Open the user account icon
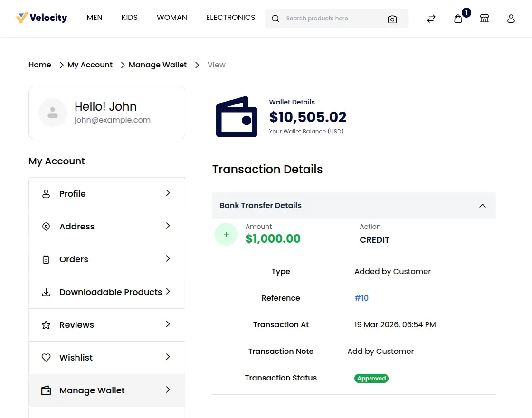The height and width of the screenshot is (418, 532). pos(511,19)
